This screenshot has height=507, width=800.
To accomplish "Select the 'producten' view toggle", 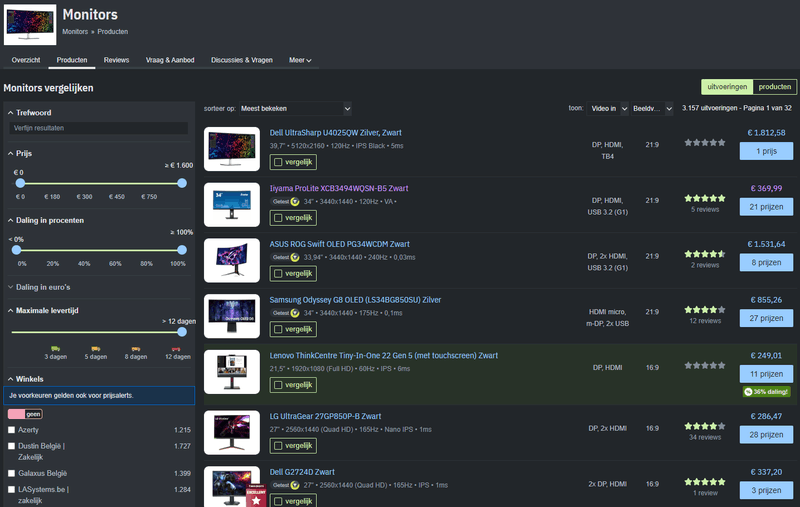I will coord(774,87).
